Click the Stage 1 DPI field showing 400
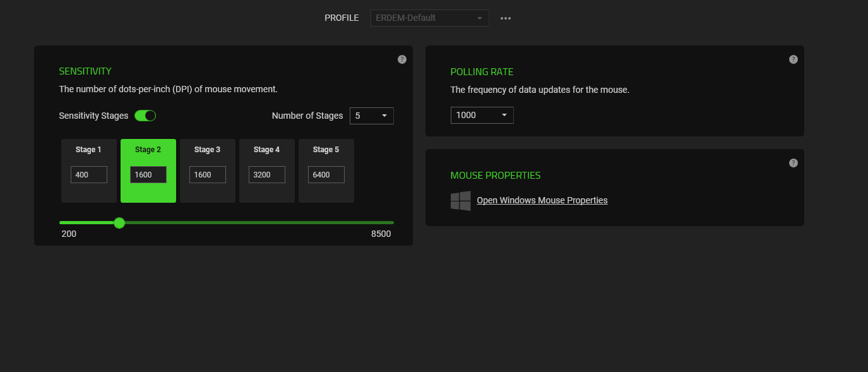The image size is (868, 372). (x=89, y=174)
